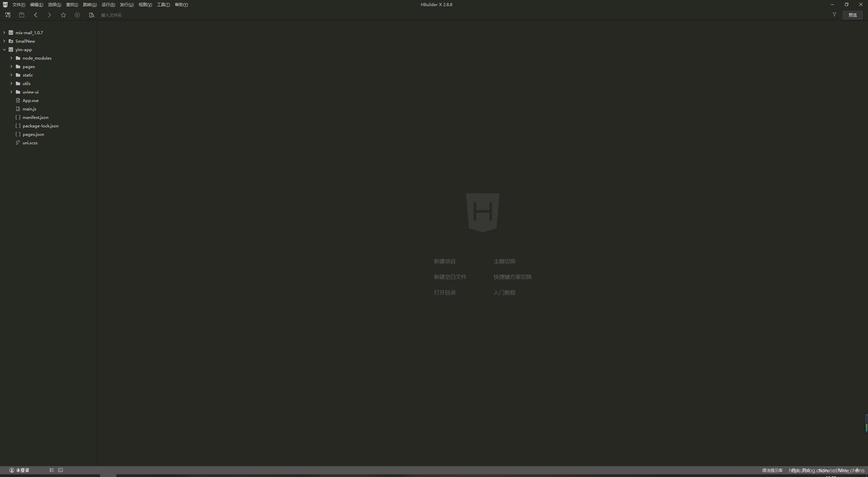Screen dimensions: 868x477
Task: Expand the mix-mall_1.0.7 project
Action: pos(4,33)
